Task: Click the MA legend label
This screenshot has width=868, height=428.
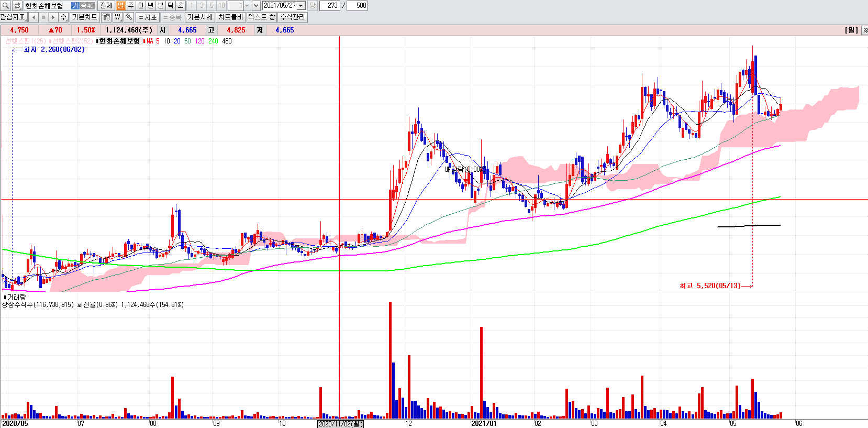Action: coord(150,41)
